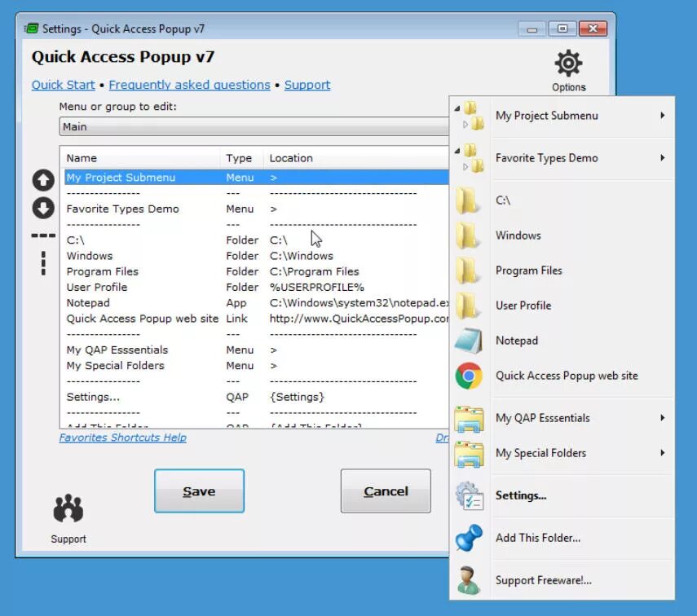The height and width of the screenshot is (616, 697).
Task: Choose User Profile in the popup menu
Action: tap(562, 306)
